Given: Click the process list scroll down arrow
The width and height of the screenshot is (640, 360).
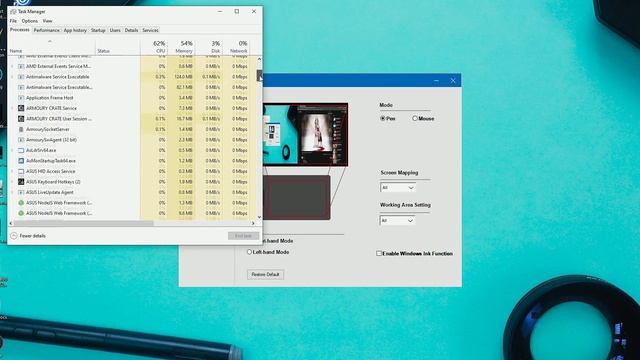Looking at the screenshot, I should tap(259, 217).
